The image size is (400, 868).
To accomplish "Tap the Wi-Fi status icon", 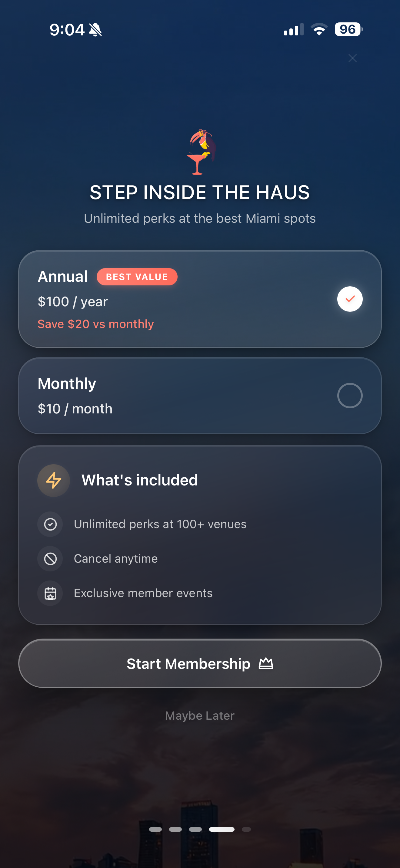I will [319, 29].
